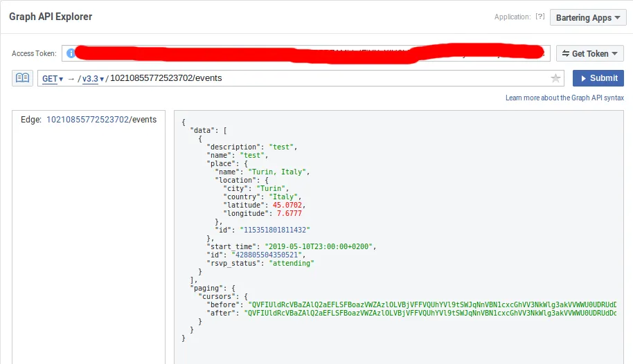Click the place id 115351801811432 link

click(x=275, y=230)
